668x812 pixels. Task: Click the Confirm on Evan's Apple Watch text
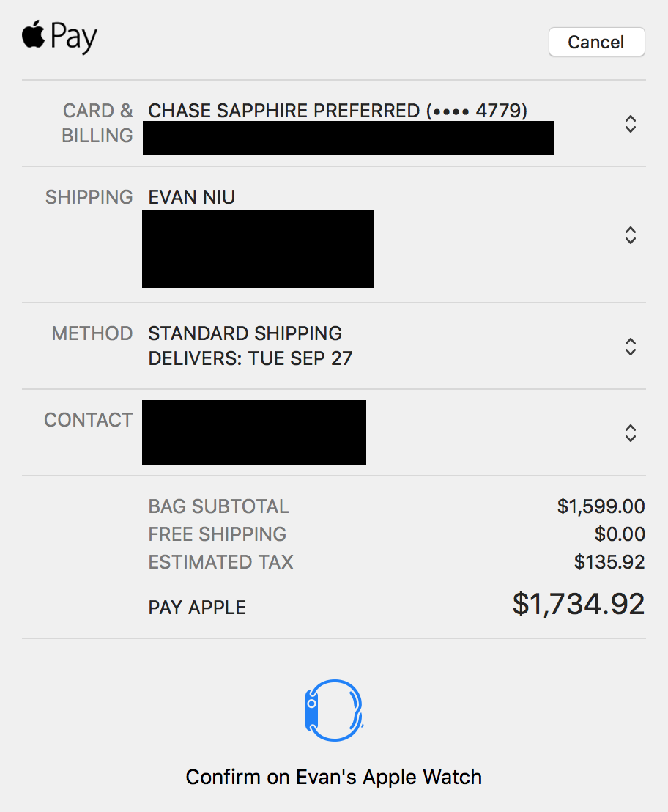coord(334,777)
